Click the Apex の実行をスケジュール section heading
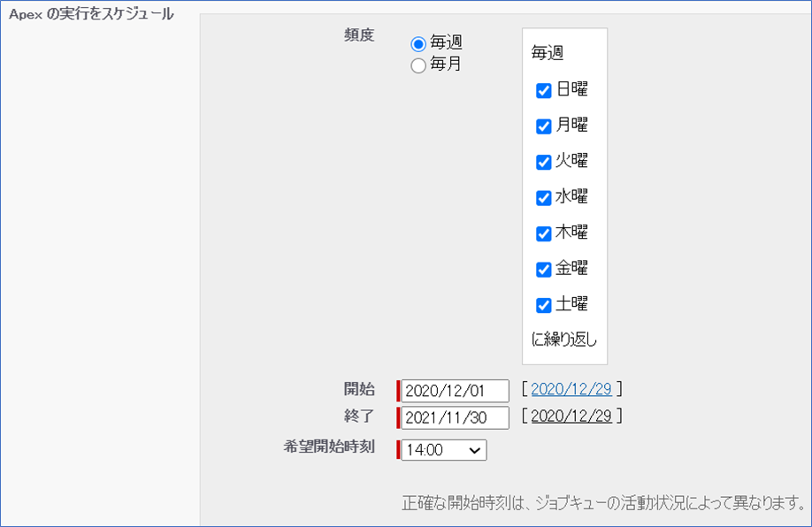Screen dimensions: 812x527 click(91, 14)
